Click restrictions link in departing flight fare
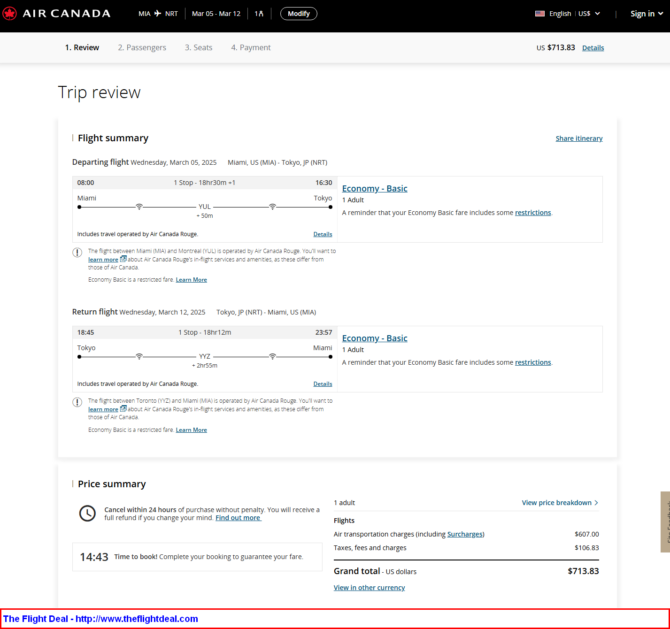 tap(533, 212)
